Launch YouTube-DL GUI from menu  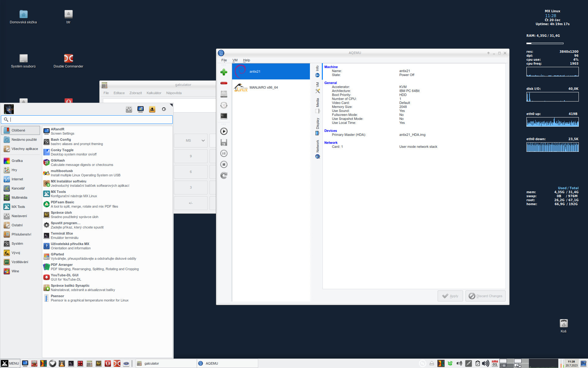pyautogui.click(x=107, y=277)
